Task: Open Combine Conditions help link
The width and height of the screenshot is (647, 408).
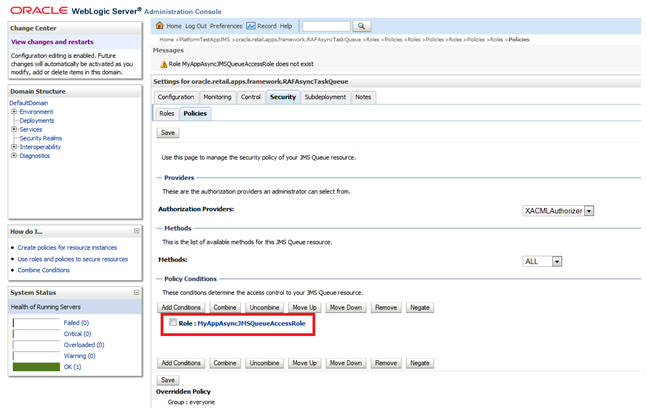Action: coord(43,270)
